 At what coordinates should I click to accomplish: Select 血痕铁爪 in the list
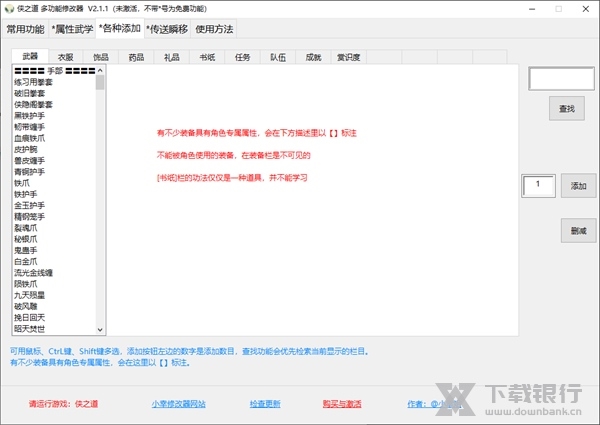coord(54,138)
